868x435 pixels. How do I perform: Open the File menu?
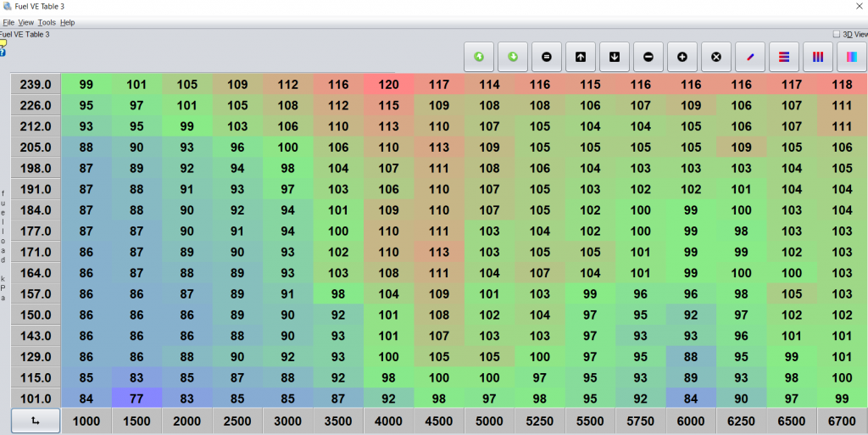8,22
